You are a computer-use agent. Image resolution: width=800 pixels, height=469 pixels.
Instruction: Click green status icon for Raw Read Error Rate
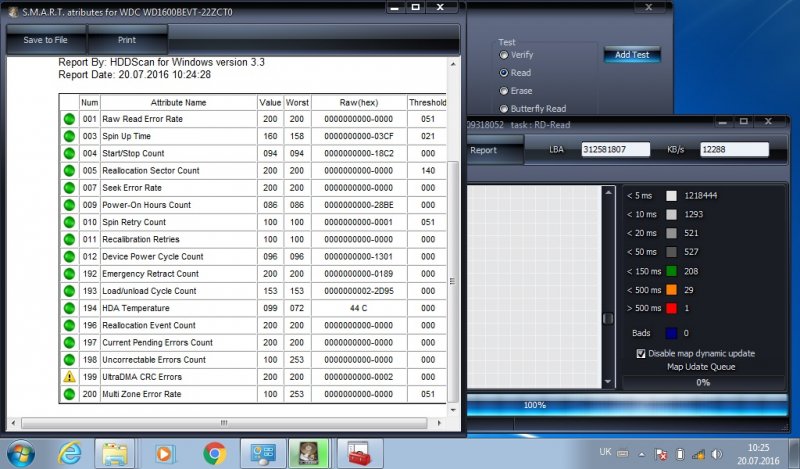tap(70, 119)
